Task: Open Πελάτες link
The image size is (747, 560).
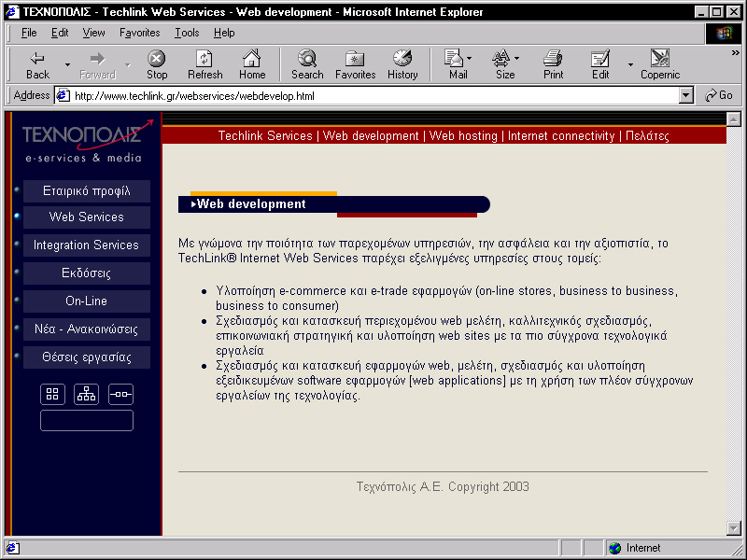Action: [647, 136]
